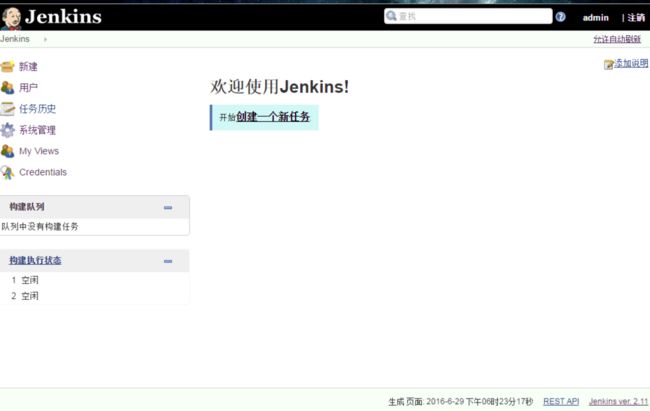The image size is (650, 411).
Task: Open the My Views menu entry
Action: tap(39, 151)
